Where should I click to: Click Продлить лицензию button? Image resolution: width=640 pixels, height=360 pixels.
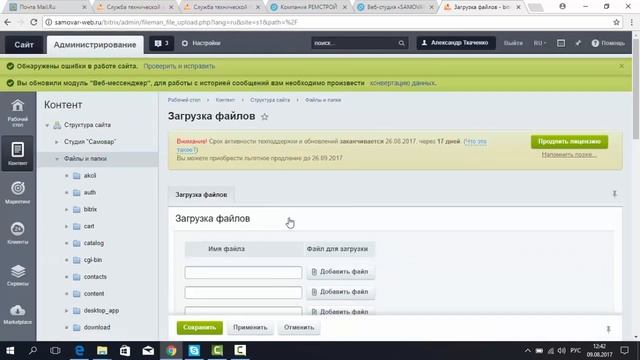point(569,141)
